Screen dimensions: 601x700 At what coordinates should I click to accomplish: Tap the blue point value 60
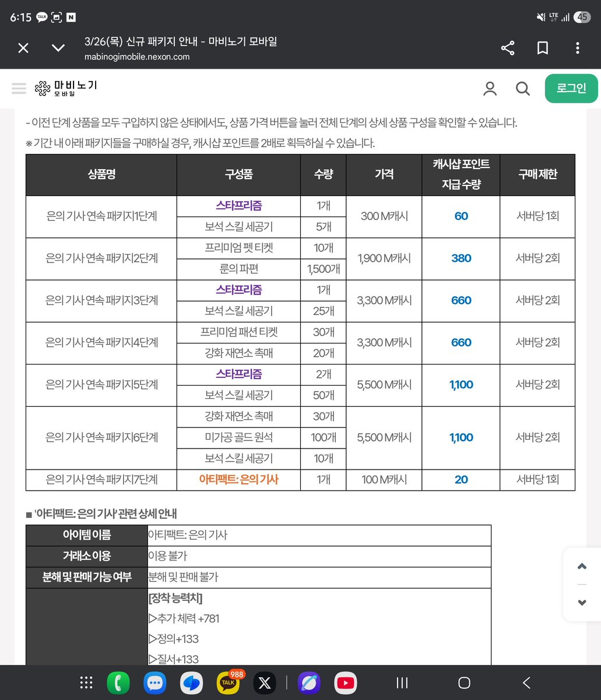[x=461, y=216]
